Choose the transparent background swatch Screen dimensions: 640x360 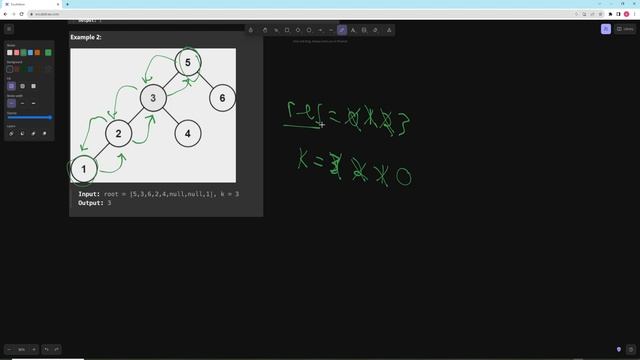click(10, 69)
